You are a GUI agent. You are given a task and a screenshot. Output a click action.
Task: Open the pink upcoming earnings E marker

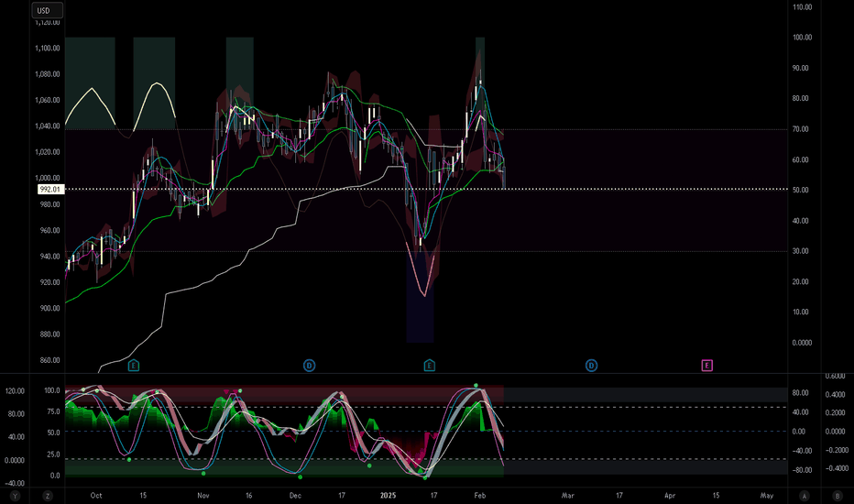[707, 366]
